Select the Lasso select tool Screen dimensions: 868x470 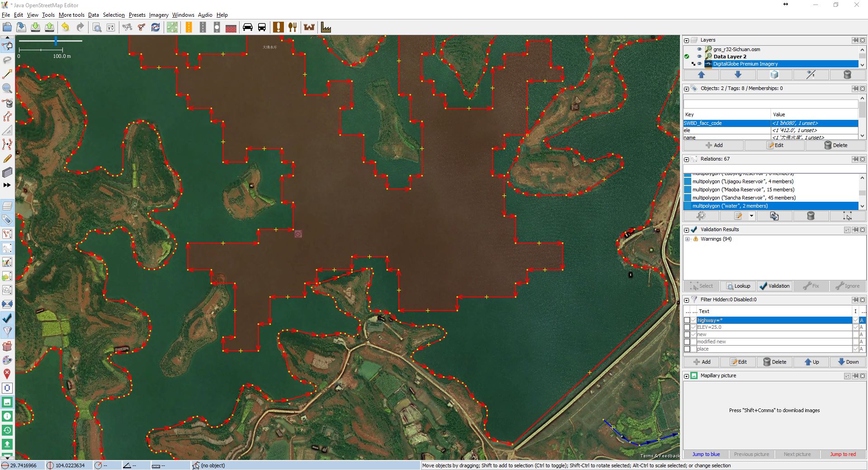7,60
